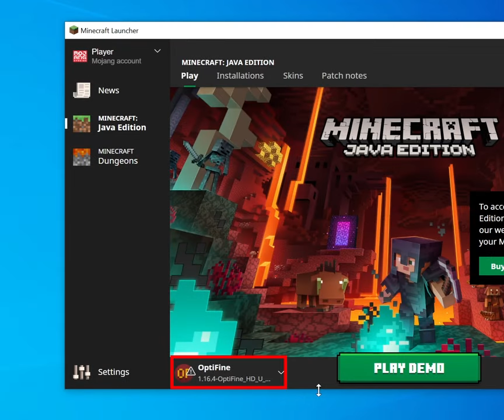Expand the Player account dropdown chevron
504x420 pixels.
(157, 51)
